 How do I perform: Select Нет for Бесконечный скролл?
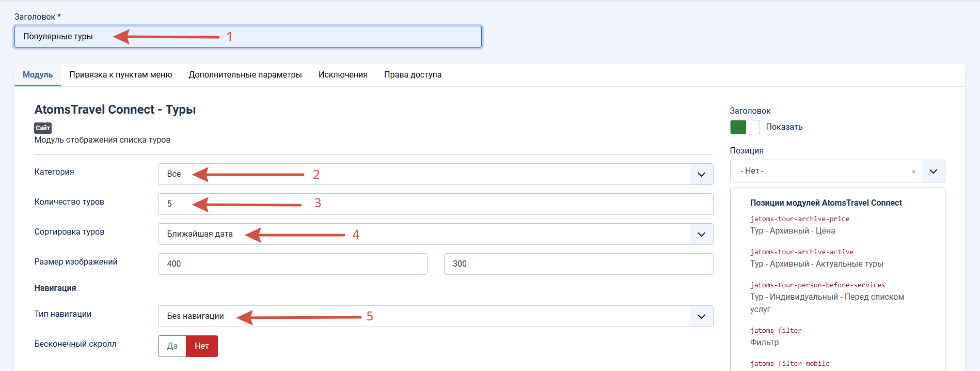(202, 346)
